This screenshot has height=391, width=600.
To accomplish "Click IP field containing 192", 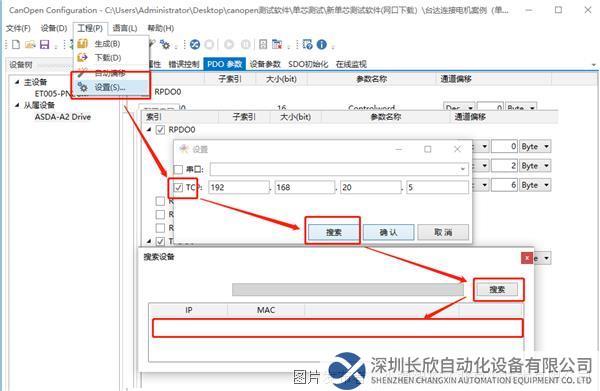I will click(x=239, y=187).
